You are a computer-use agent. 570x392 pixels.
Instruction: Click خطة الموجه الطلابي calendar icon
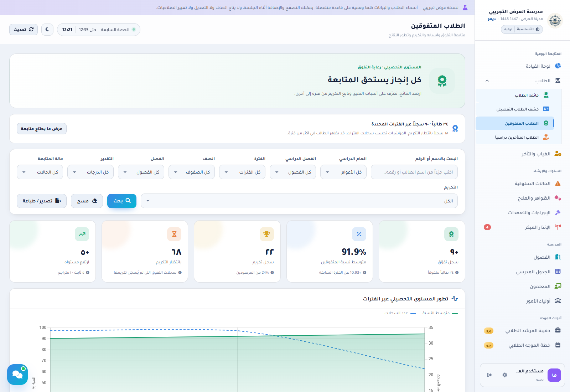point(558,345)
